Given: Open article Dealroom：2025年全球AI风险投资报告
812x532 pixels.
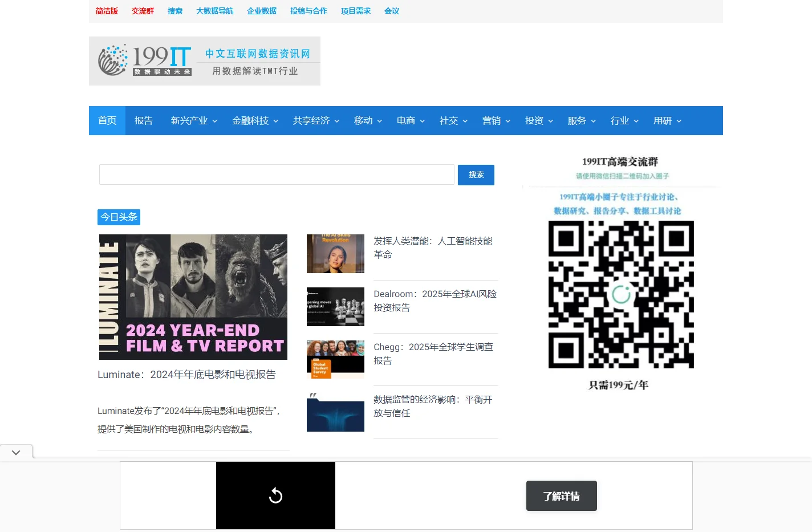Looking at the screenshot, I should (435, 301).
